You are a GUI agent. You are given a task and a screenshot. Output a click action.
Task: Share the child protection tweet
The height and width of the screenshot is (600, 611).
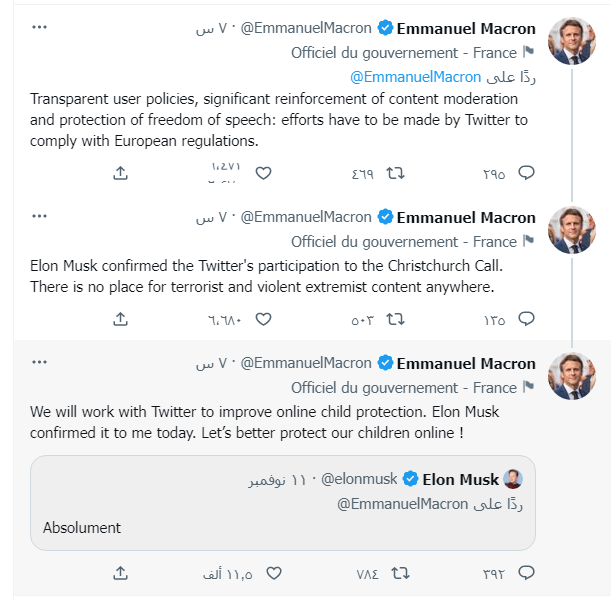point(120,573)
